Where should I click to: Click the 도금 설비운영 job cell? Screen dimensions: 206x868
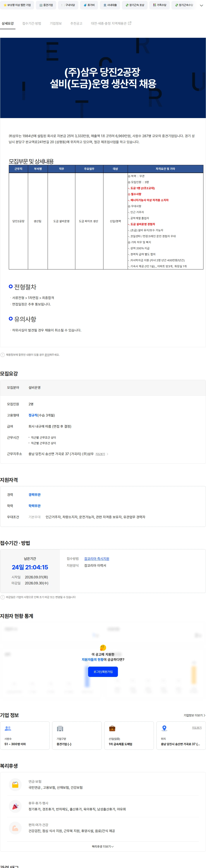61,221
